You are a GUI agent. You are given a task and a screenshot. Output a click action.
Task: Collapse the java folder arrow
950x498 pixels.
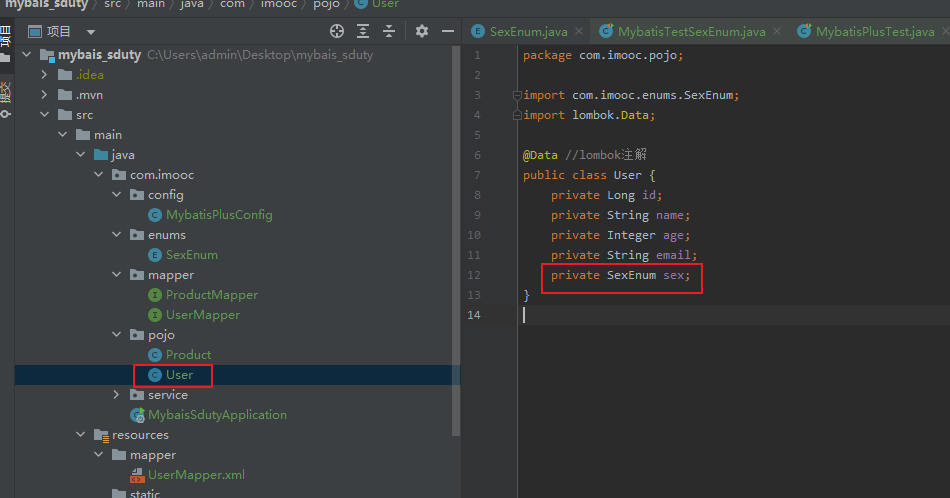coord(81,154)
